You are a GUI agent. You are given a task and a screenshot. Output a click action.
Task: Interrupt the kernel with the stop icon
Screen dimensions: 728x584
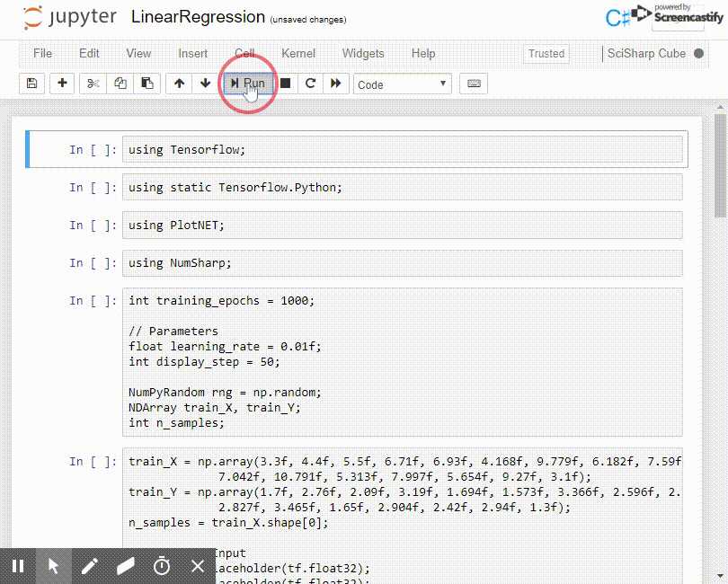point(286,84)
